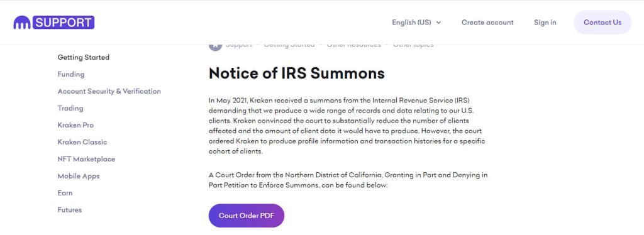Screen dimensions: 644x235
Task: Select Mobile Apps in sidebar
Action: tap(79, 176)
